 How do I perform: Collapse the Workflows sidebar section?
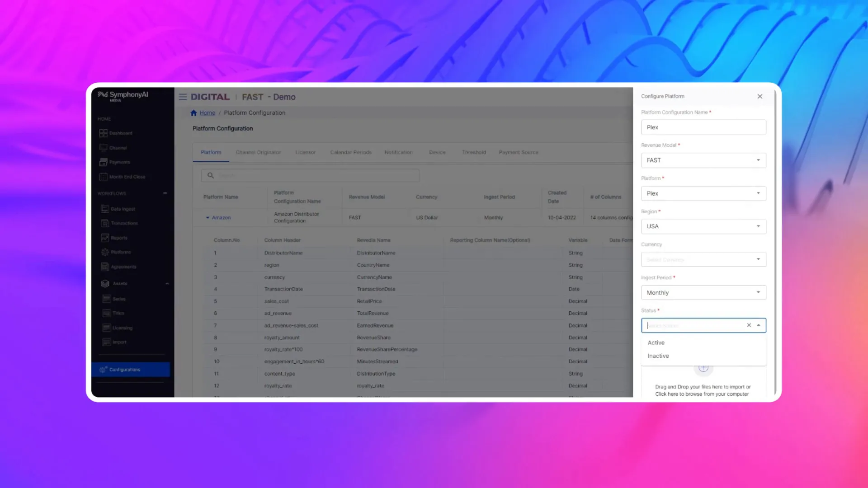pos(165,193)
